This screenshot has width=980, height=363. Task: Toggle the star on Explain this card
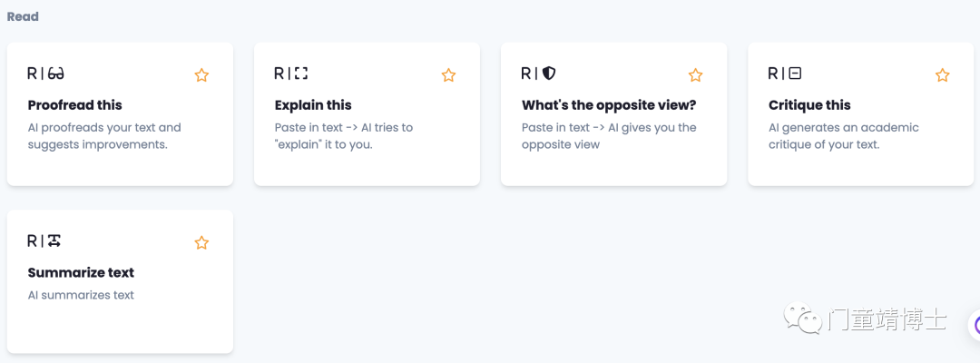pos(448,75)
